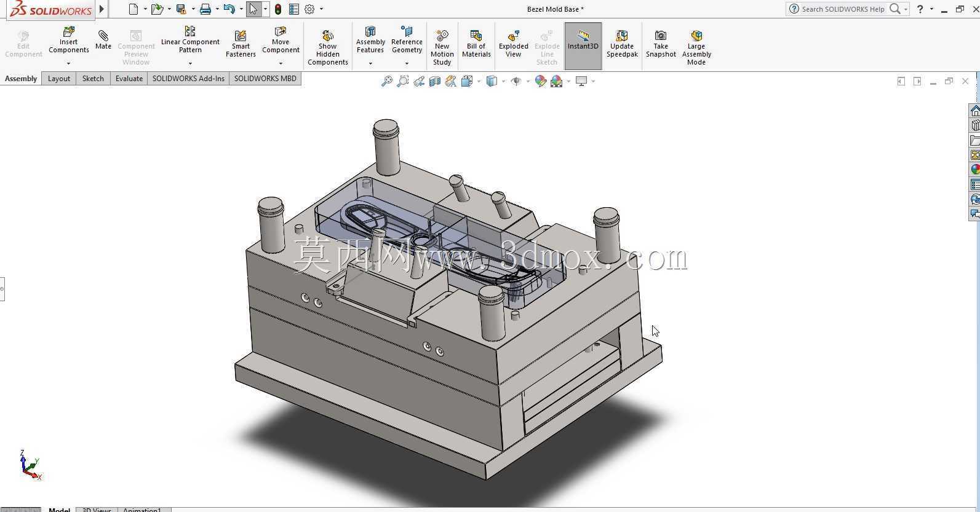980x512 pixels.
Task: Expand the Linear Component Pattern dropdown arrow
Action: click(x=190, y=63)
